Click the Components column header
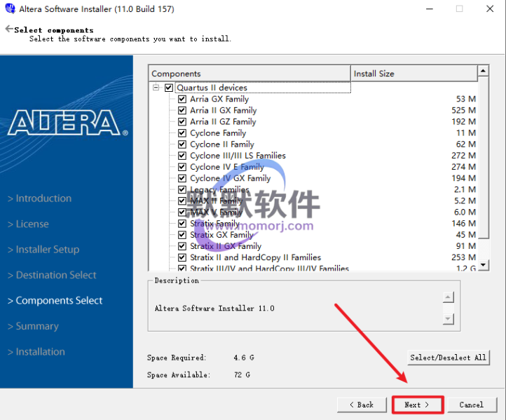506x420 pixels. (249, 74)
